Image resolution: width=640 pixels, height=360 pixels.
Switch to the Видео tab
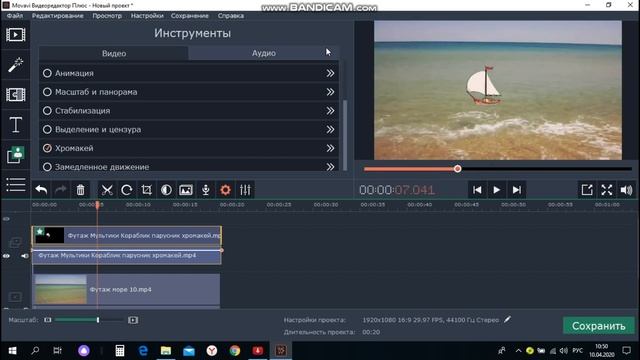114,53
